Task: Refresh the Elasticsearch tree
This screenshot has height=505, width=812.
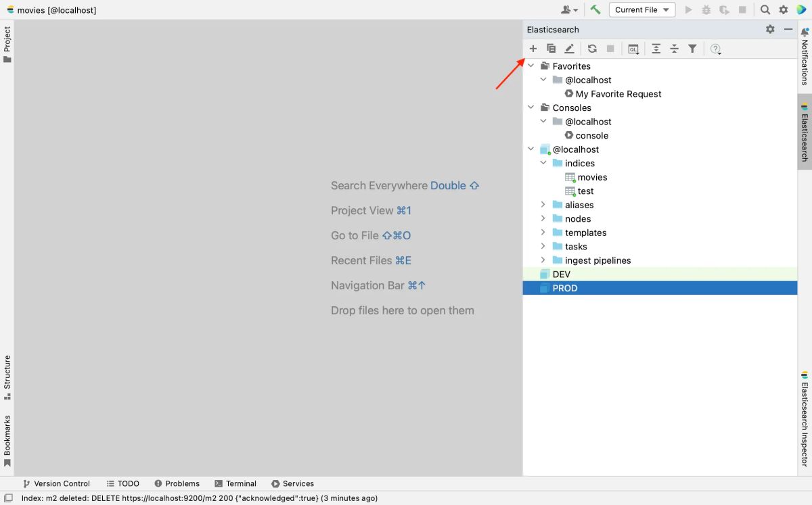Action: (x=592, y=49)
